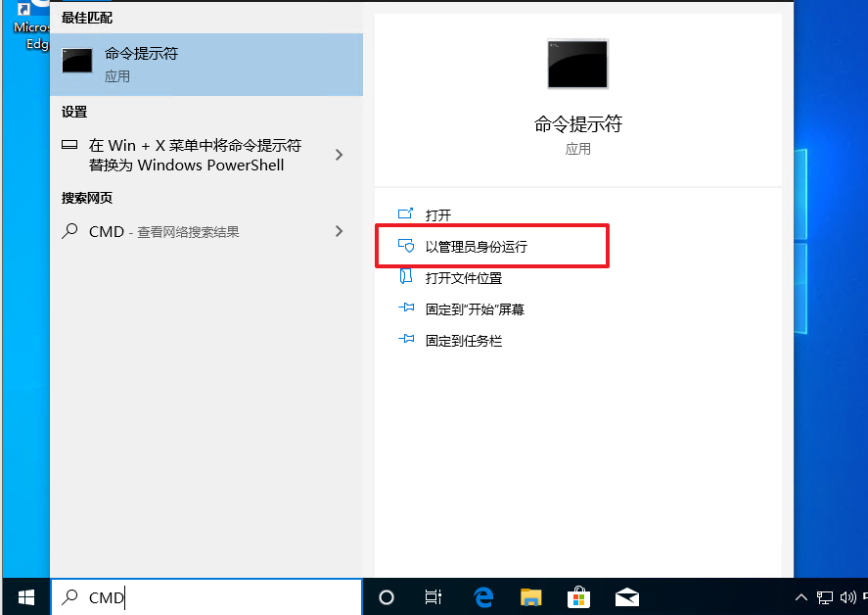Expand the CMD web search results arrow
The height and width of the screenshot is (615, 868).
tap(339, 231)
